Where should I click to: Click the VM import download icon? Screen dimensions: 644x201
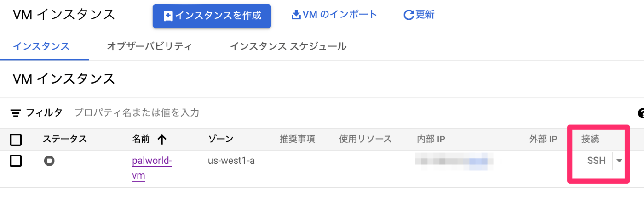pos(296,15)
